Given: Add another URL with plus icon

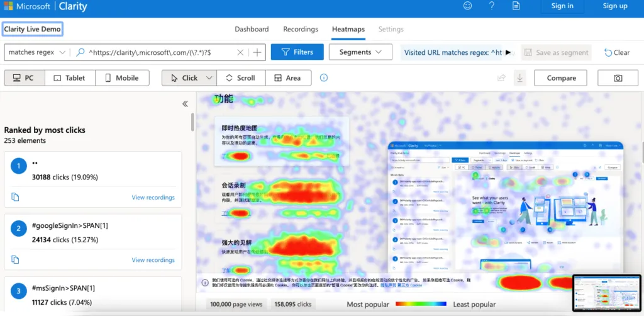Looking at the screenshot, I should click(257, 52).
